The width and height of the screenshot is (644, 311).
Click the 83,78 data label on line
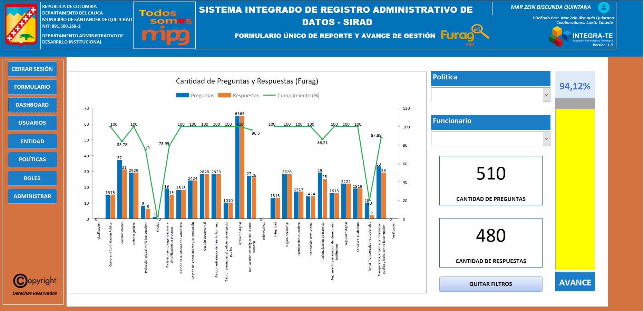122,145
